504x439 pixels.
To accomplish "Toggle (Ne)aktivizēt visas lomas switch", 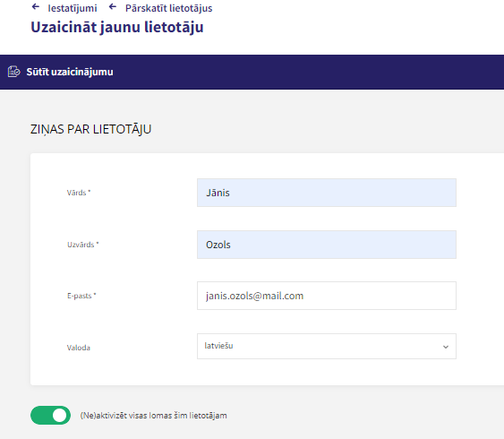I will pos(50,415).
